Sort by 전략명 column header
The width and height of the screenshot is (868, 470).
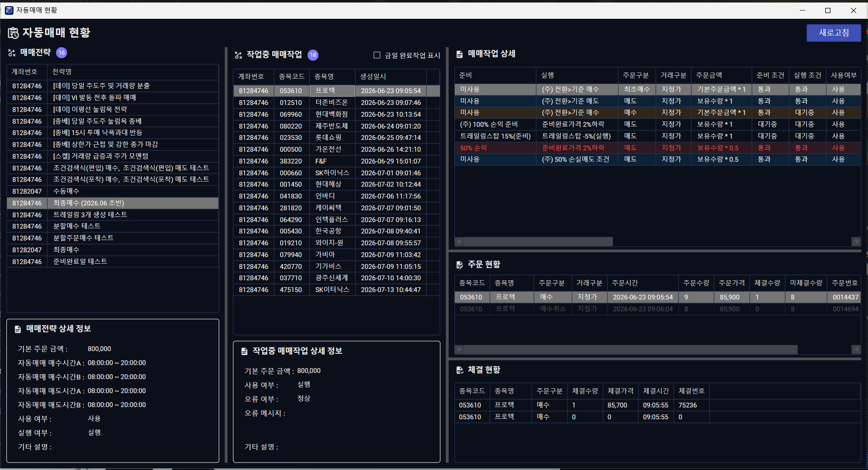[x=133, y=72]
